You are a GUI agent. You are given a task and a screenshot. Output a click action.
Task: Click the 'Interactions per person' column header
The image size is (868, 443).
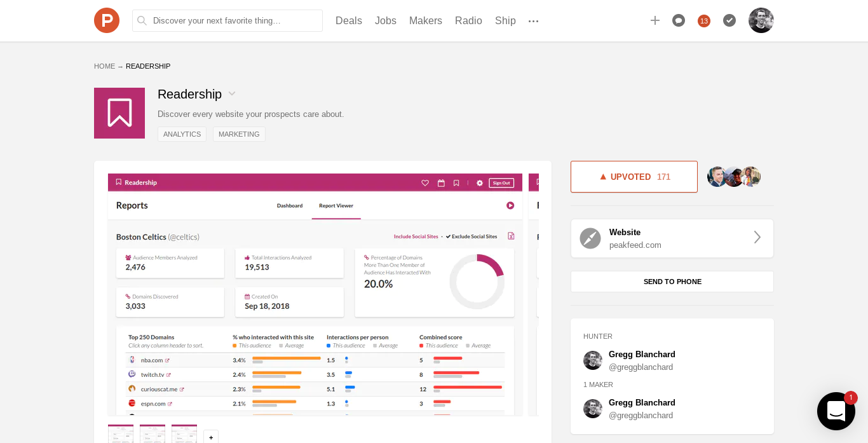358,337
